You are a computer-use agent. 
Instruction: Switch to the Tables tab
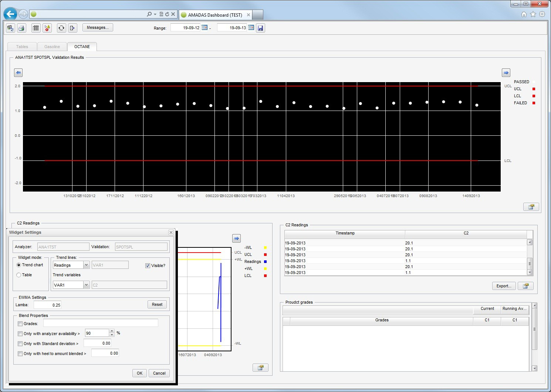[21, 46]
